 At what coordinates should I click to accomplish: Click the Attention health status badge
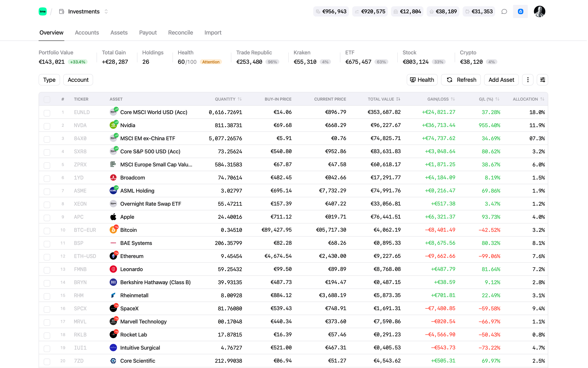point(211,62)
